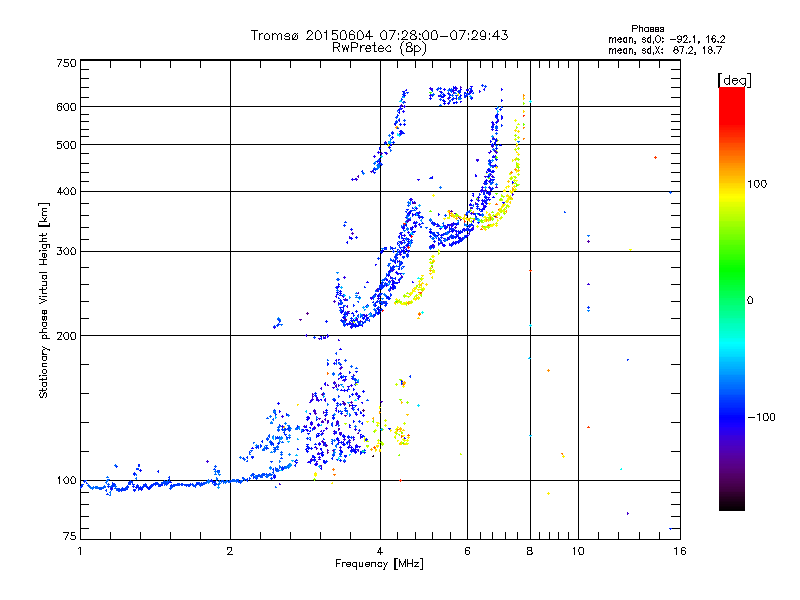Click the colorbar '0' tick label

pyautogui.click(x=750, y=301)
